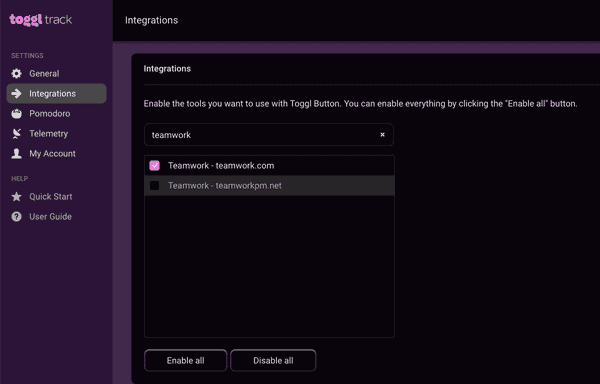Click the Teamwork - teamwork.com label
This screenshot has width=600, height=384.
(x=221, y=166)
